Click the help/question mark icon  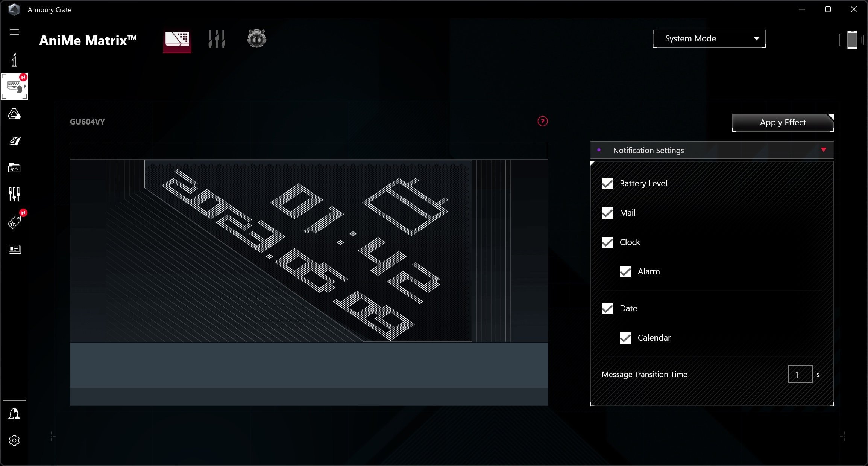coord(542,121)
